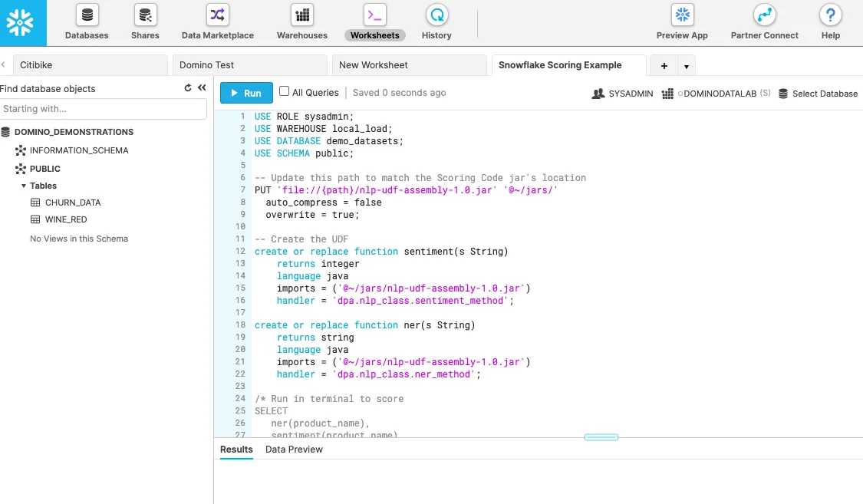Collapse the Tables tree node
Screen dimensions: 863x504
coord(24,186)
